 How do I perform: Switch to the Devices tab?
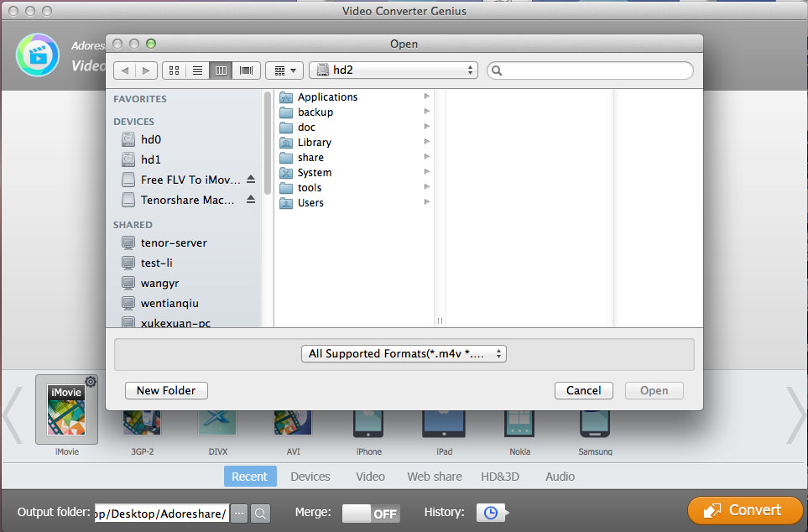point(310,477)
